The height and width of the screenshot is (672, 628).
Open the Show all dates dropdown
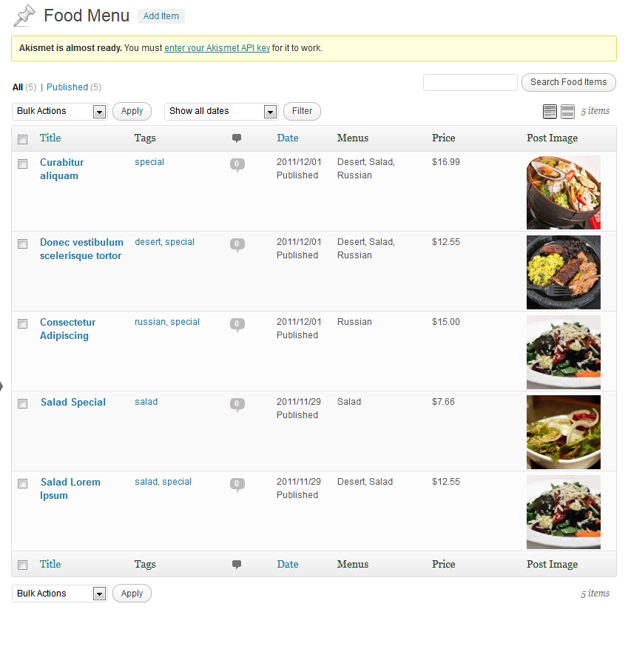[220, 111]
